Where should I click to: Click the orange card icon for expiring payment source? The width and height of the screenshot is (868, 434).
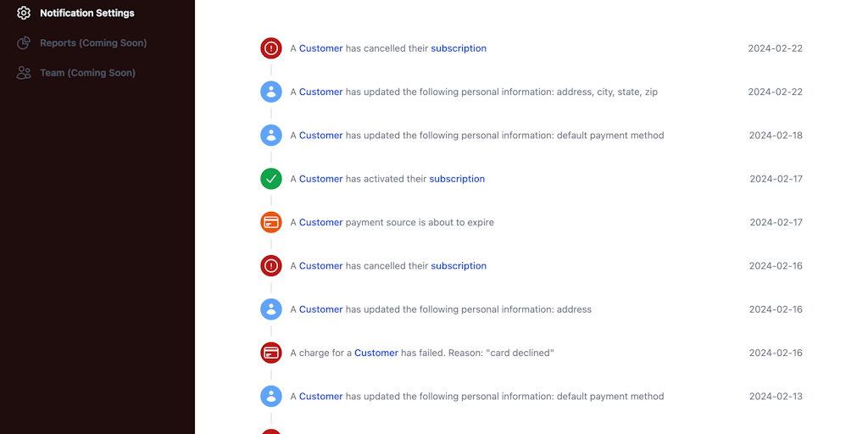pyautogui.click(x=271, y=222)
